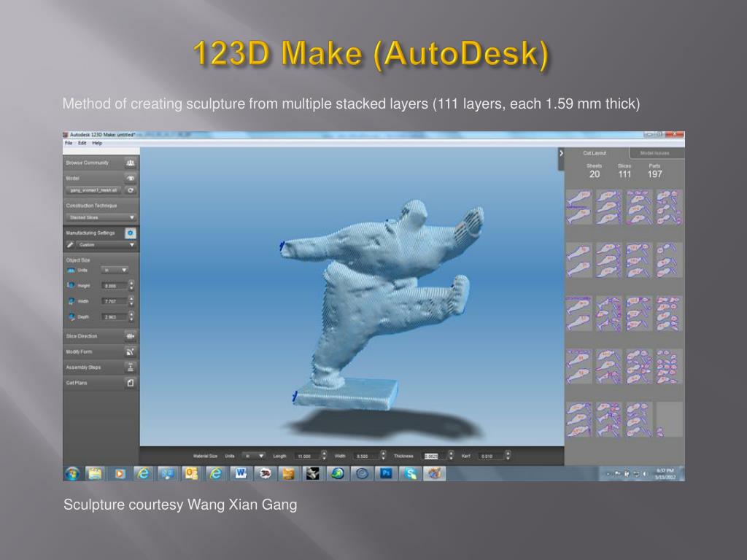The width and height of the screenshot is (747, 560).
Task: Click the Depth dimension icon
Action: (x=71, y=316)
